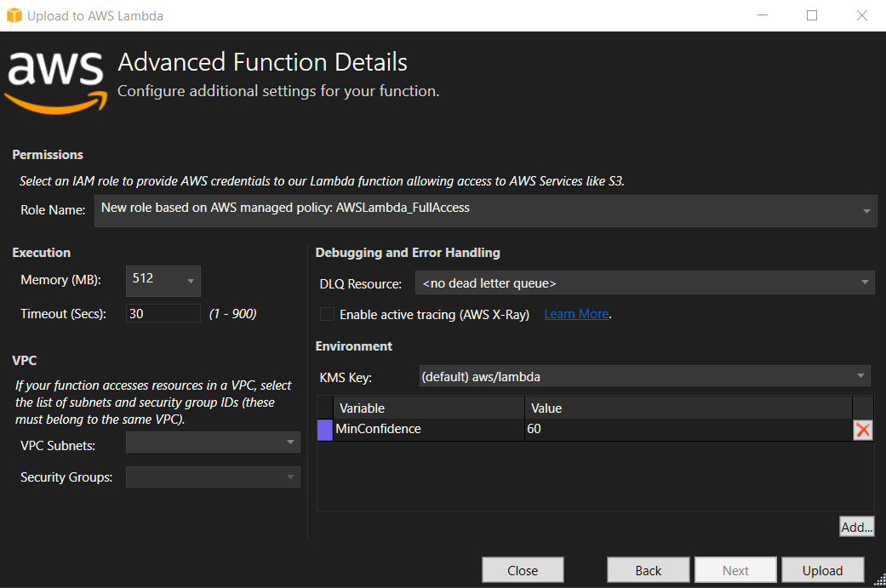Click the AWS logo in the header
Image resolution: width=886 pixels, height=588 pixels.
(x=54, y=77)
